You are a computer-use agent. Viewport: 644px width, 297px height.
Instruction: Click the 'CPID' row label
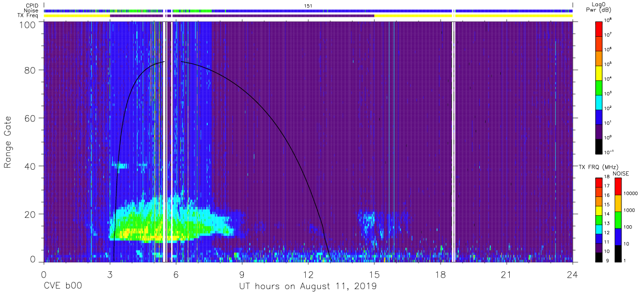click(x=32, y=6)
